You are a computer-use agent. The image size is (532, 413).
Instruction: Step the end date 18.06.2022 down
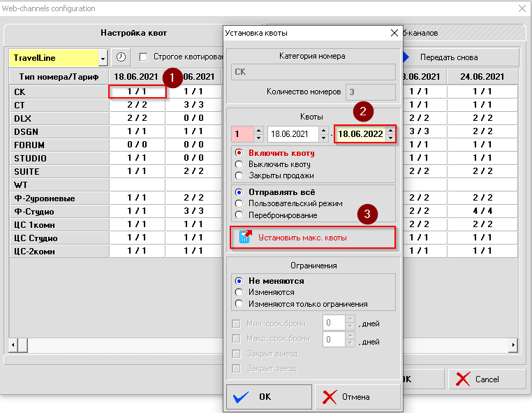390,138
